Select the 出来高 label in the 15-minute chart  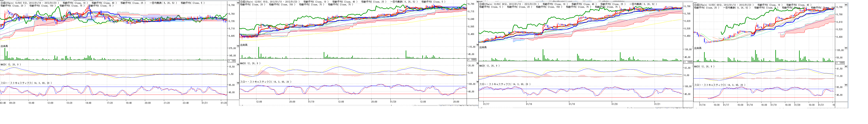coord(244,45)
